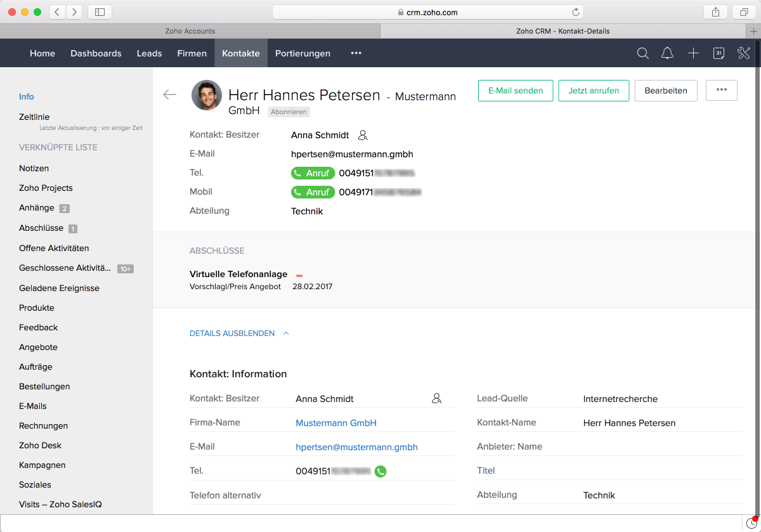Open E-Mails related list
The height and width of the screenshot is (532, 761).
click(33, 406)
